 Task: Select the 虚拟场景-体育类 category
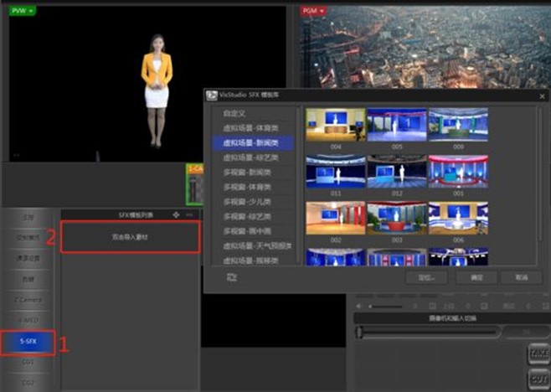tap(250, 127)
